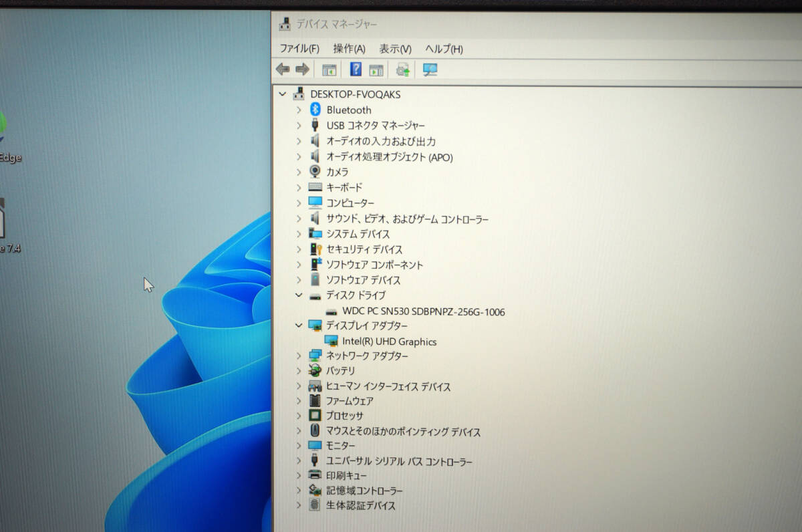Image resolution: width=802 pixels, height=532 pixels.
Task: Select the ソフトウェア デバイス label
Action: click(x=363, y=280)
